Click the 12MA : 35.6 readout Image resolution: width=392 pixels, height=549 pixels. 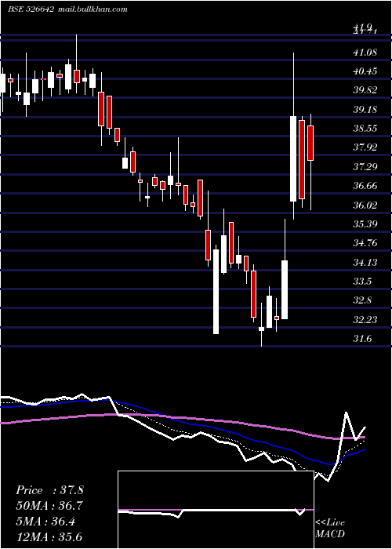(49, 537)
